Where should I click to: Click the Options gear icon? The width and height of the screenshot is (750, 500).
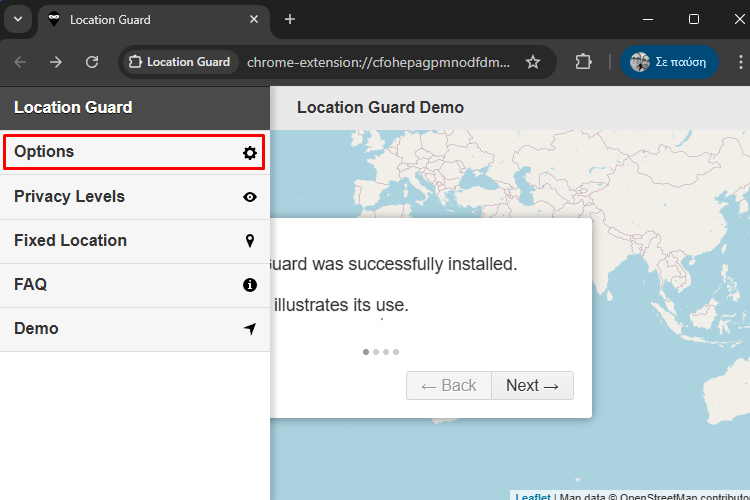[x=250, y=153]
